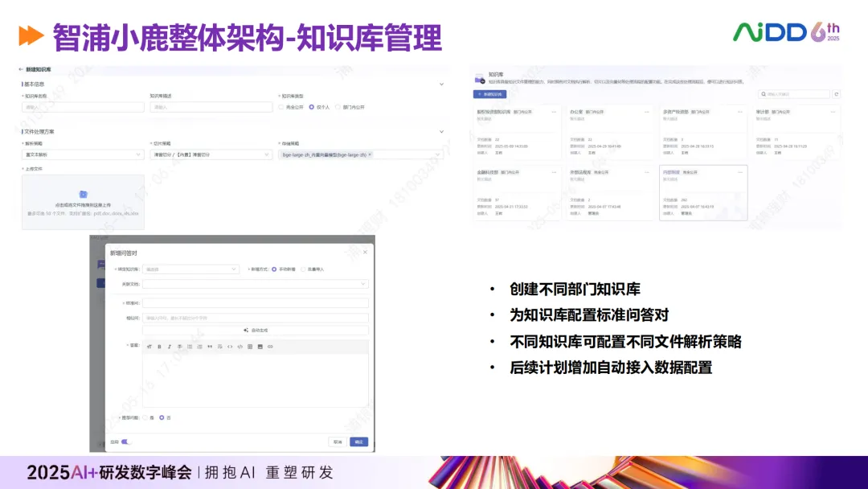Screen dimensions: 868x489
Task: Insert a link via the editor link icon
Action: (x=270, y=347)
